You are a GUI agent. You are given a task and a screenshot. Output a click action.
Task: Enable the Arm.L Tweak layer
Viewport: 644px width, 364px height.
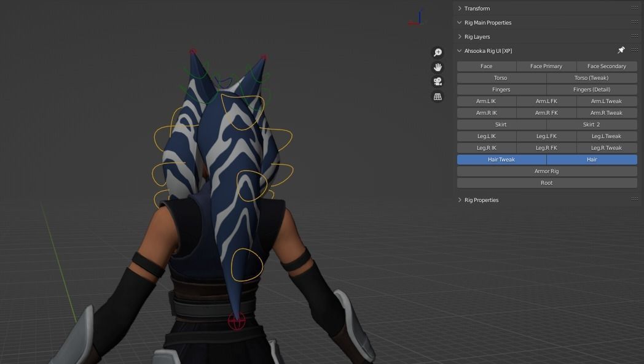coord(607,101)
